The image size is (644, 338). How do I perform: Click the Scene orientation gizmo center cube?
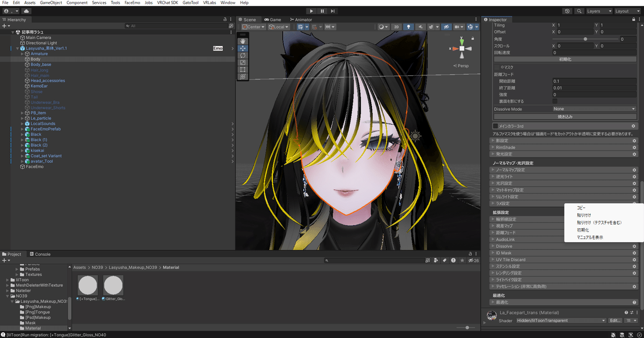(x=462, y=48)
